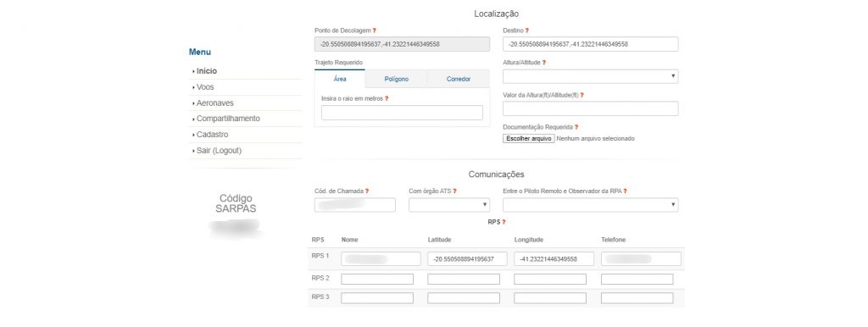This screenshot has height=327, width=868.
Task: Focus the Ponto de Decolagem field
Action: (402, 44)
